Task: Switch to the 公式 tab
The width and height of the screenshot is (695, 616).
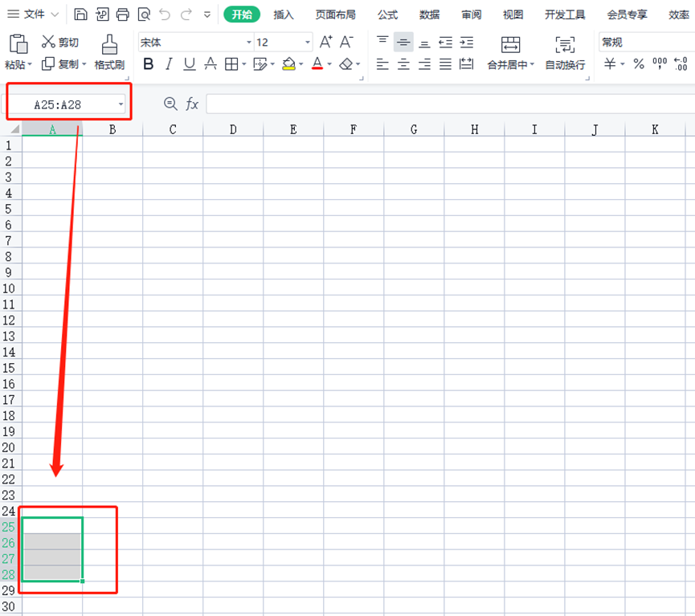Action: [388, 14]
